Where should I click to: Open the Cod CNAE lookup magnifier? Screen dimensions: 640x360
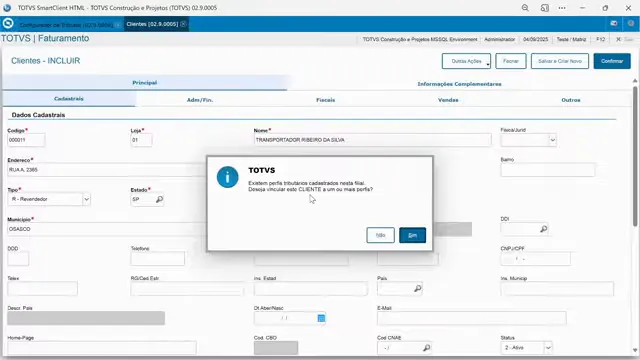[426, 348]
